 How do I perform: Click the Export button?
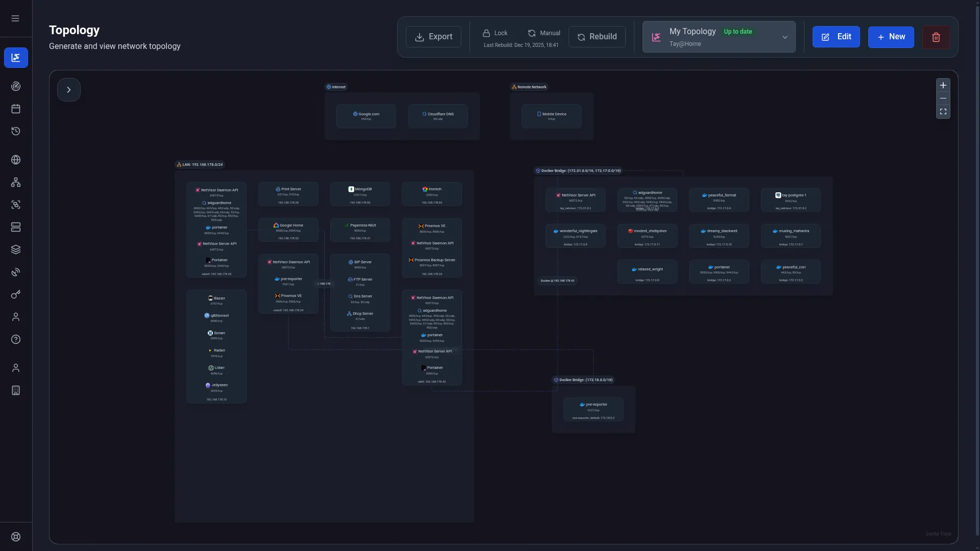click(x=433, y=37)
